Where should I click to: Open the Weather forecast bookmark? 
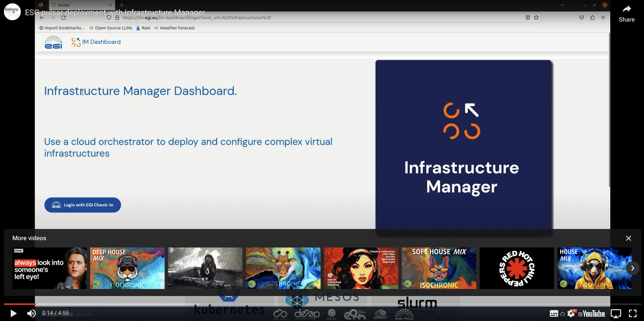coord(174,28)
